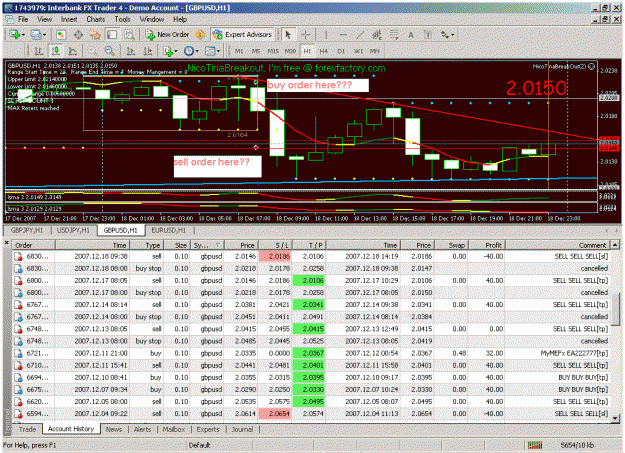Switch to the EURUSD,H1 chart tab
625x453 pixels.
(169, 230)
